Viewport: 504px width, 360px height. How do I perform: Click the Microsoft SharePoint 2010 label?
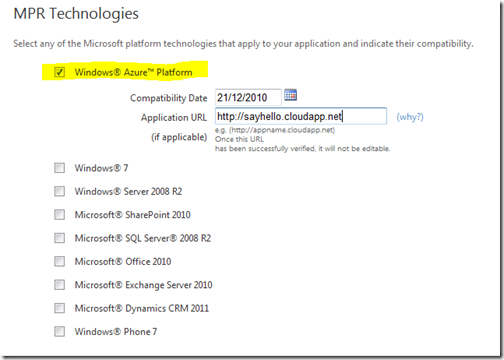point(133,215)
